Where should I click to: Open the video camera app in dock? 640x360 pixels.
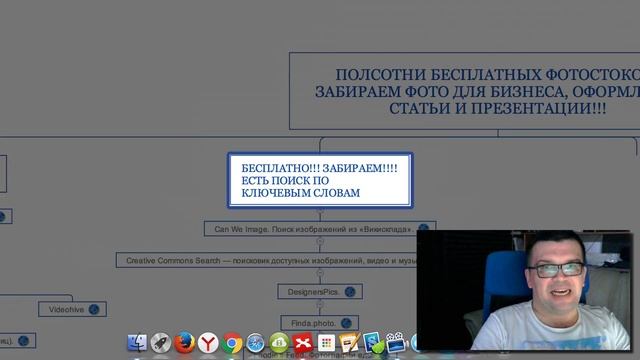(396, 342)
